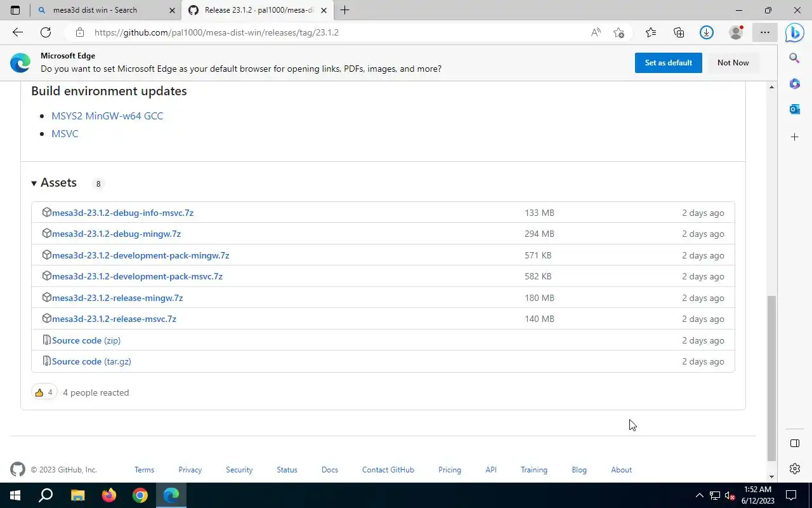The image size is (812, 508).
Task: Click the thumbs up reaction button
Action: click(44, 392)
